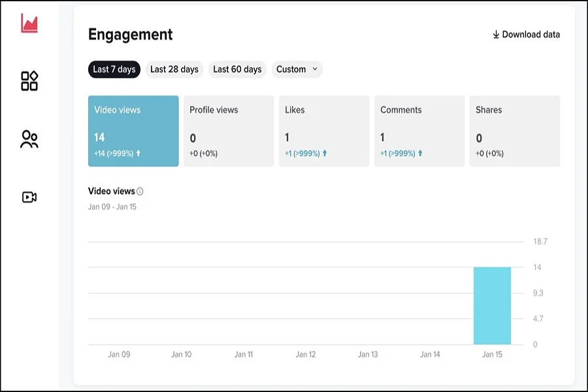Select the Profile views metric card
Screen dimensions: 588x392
coord(229,131)
